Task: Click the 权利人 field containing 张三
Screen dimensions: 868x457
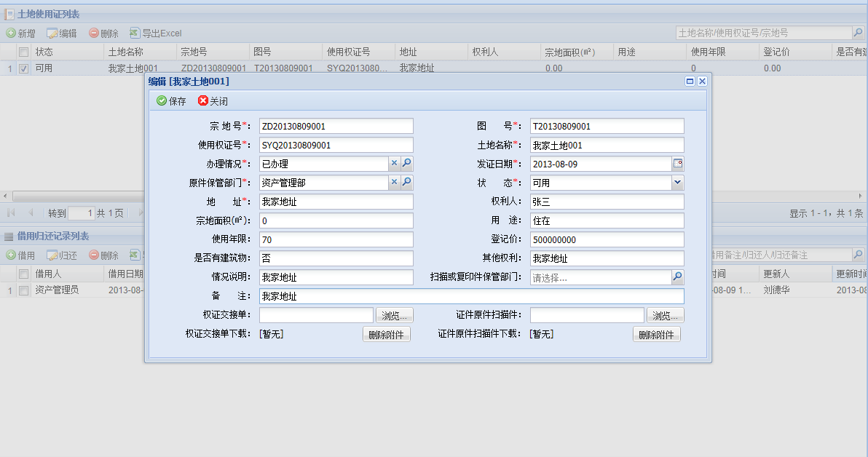Action: pos(607,202)
